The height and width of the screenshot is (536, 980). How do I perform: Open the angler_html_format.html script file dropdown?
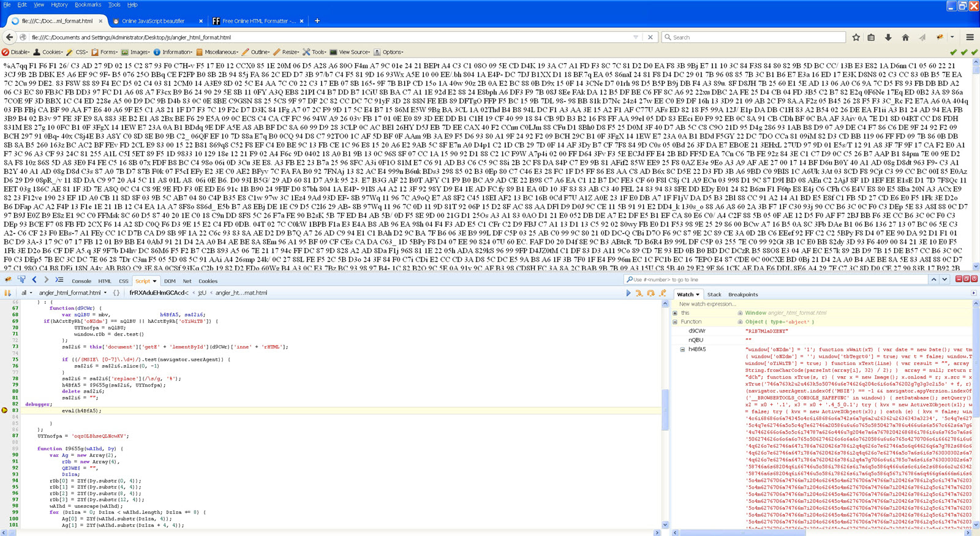pyautogui.click(x=73, y=293)
